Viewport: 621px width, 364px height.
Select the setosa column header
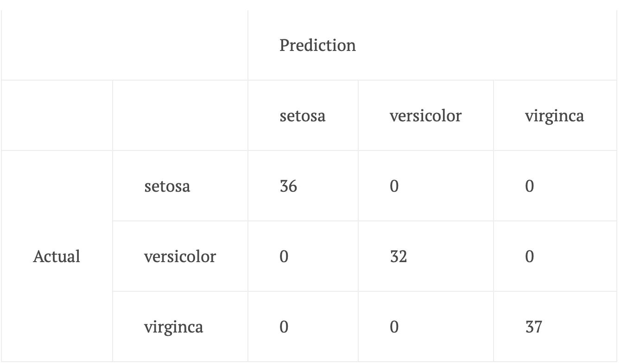coord(302,116)
